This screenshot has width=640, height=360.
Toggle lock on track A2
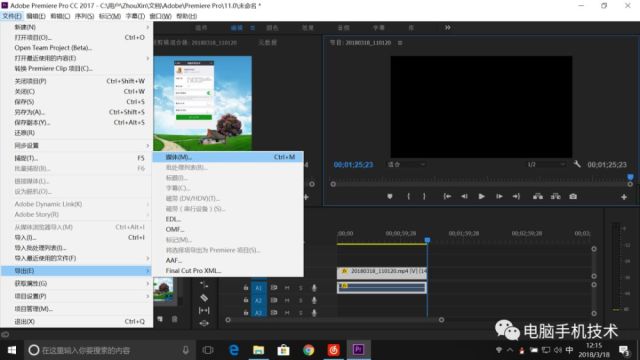pyautogui.click(x=246, y=300)
